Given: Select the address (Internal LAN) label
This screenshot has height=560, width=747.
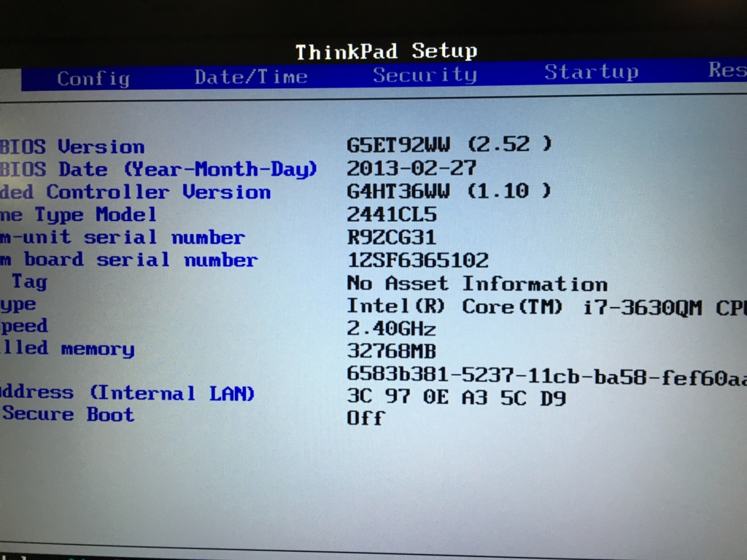Looking at the screenshot, I should click(x=127, y=393).
